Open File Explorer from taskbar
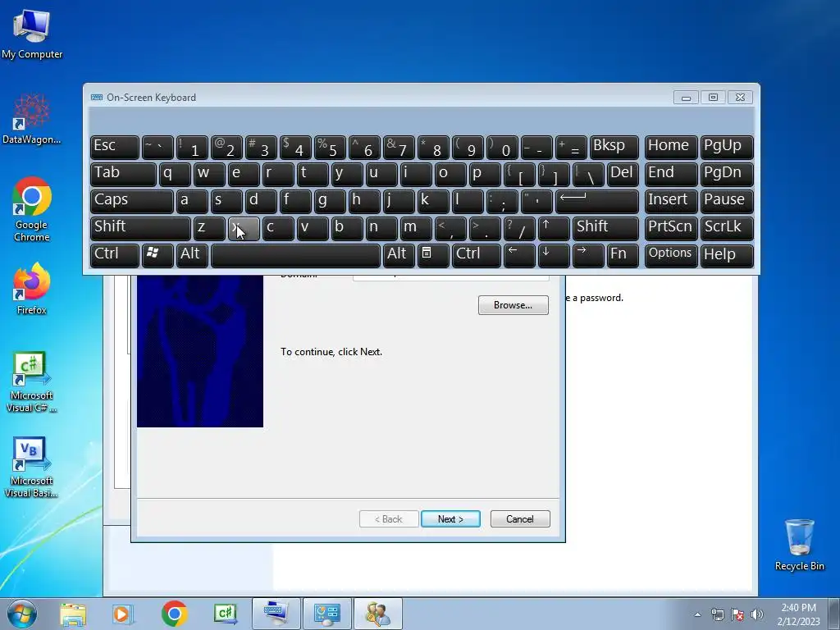 [x=73, y=614]
